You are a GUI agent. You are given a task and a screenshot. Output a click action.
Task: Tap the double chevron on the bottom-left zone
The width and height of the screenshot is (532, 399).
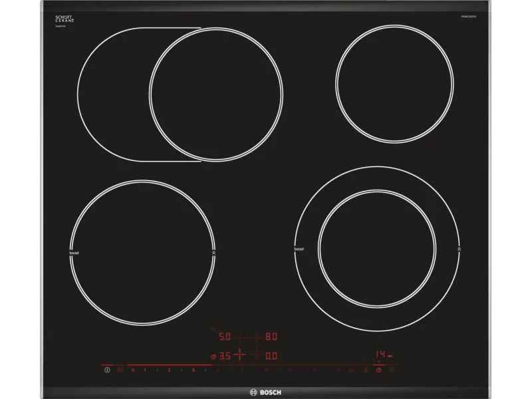(x=213, y=253)
